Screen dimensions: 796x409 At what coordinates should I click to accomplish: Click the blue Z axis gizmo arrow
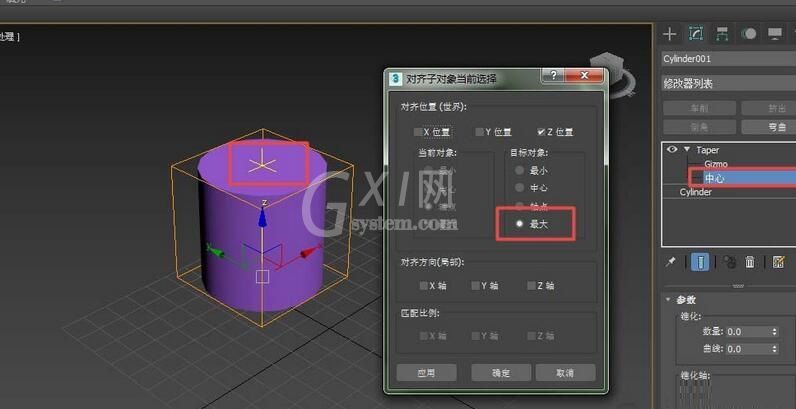click(262, 217)
